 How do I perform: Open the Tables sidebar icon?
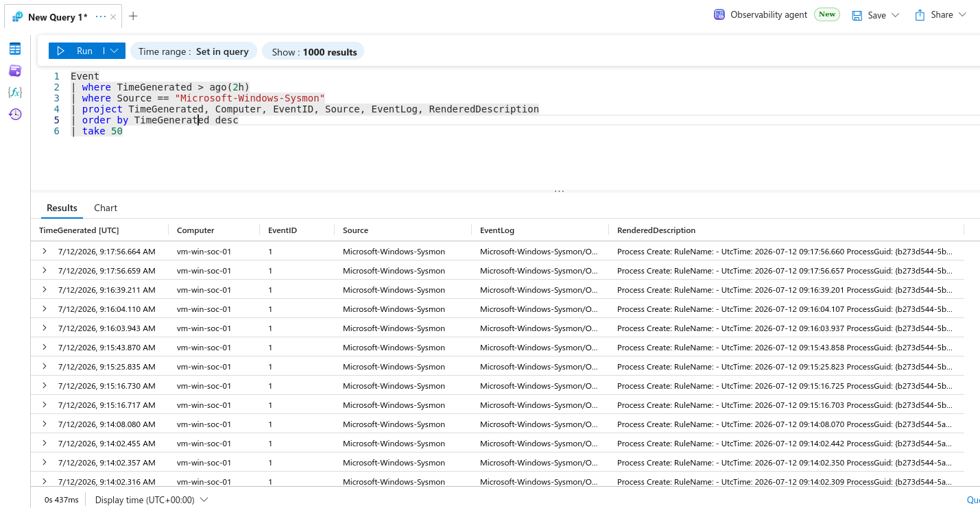pos(15,49)
